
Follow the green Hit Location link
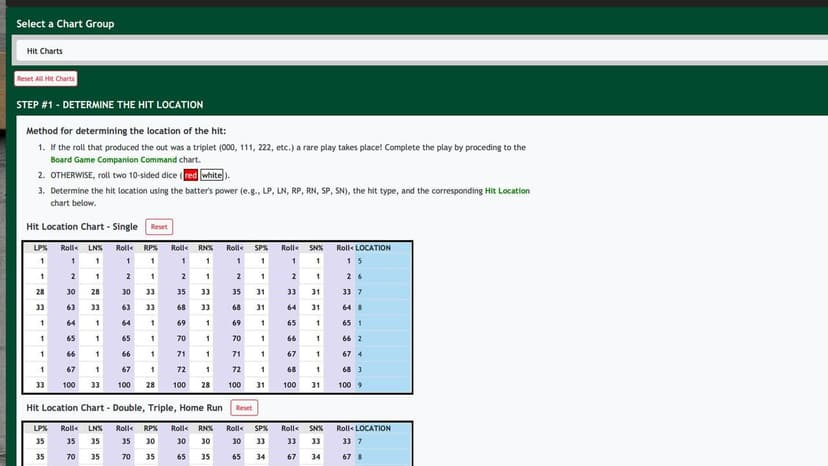[x=507, y=191]
